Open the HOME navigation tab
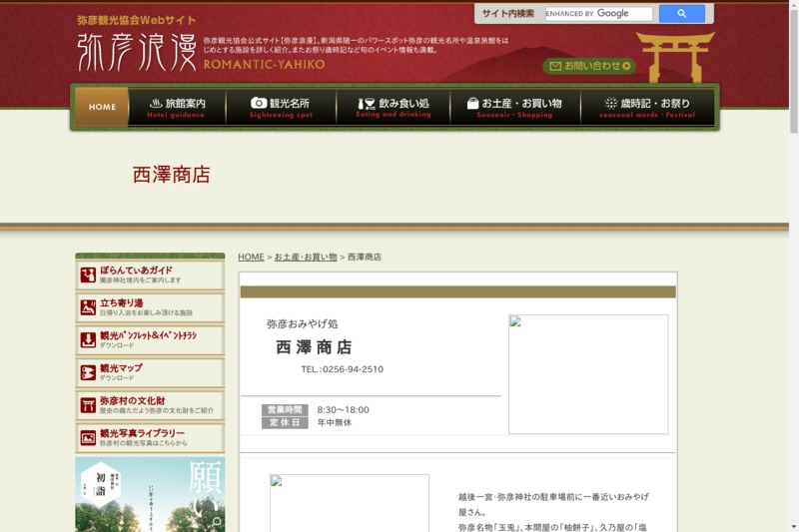 (102, 107)
